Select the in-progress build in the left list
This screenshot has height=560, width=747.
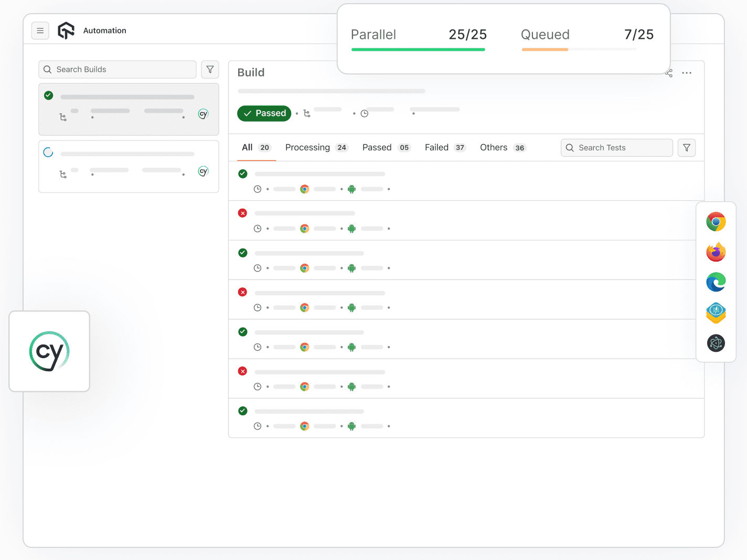coord(129,166)
